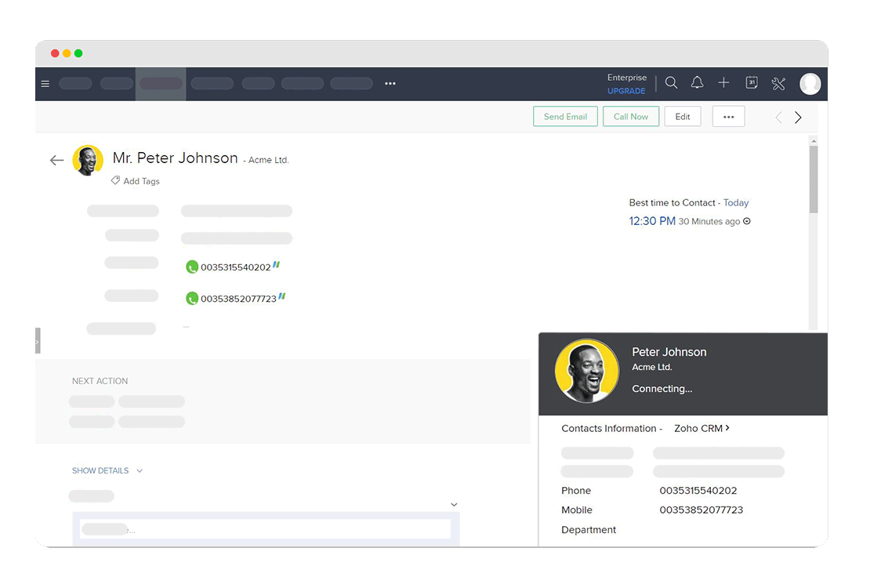870x588 pixels.
Task: Click the Edit button
Action: 683,117
